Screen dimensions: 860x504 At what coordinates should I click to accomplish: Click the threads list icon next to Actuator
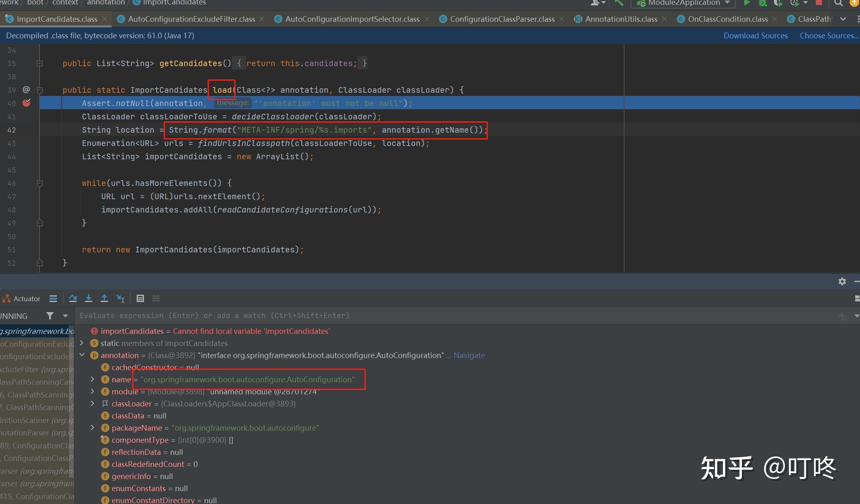point(53,298)
